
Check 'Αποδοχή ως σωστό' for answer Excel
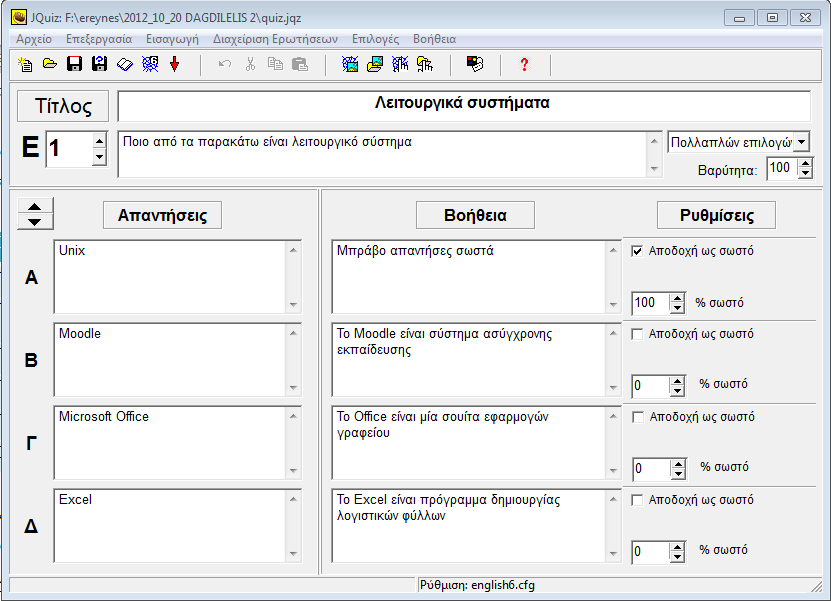click(x=637, y=500)
